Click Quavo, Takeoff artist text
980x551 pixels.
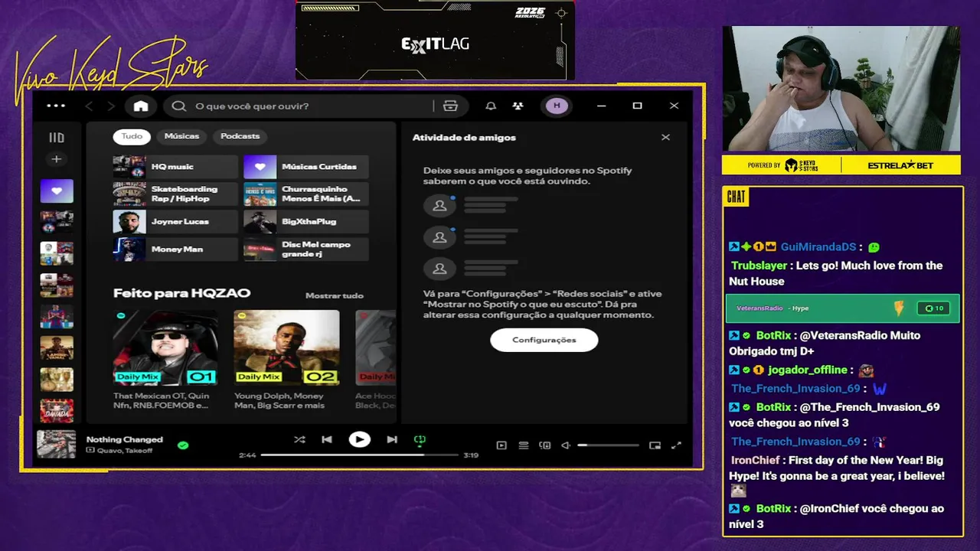124,451
